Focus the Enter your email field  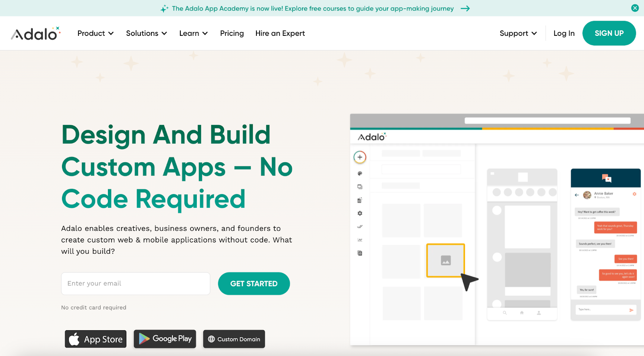(x=136, y=284)
